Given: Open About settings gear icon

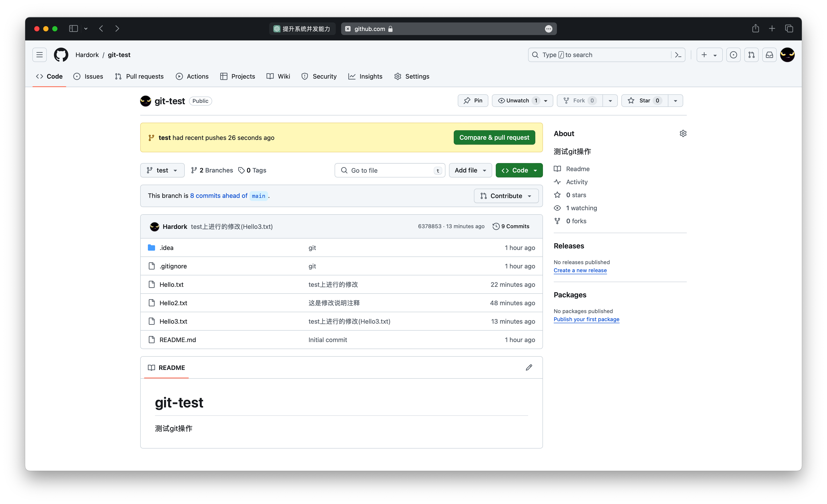Looking at the screenshot, I should (x=683, y=133).
